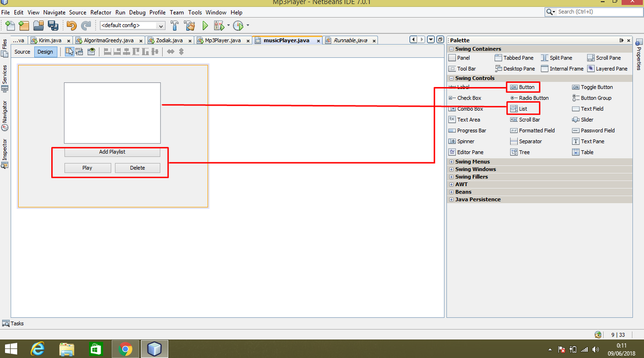Toggle Selection Mode in the designer toolbar
Image resolution: width=644 pixels, height=358 pixels.
tap(69, 51)
